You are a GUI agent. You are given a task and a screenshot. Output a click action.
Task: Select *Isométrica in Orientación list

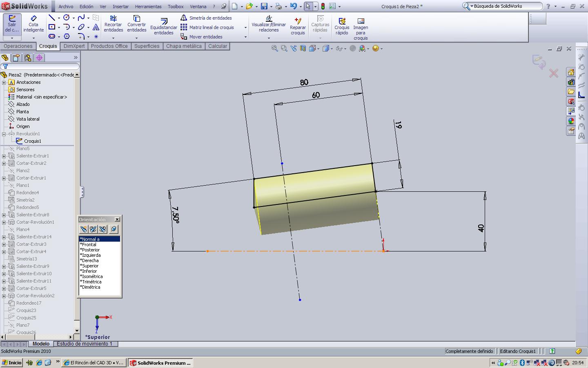pos(100,276)
